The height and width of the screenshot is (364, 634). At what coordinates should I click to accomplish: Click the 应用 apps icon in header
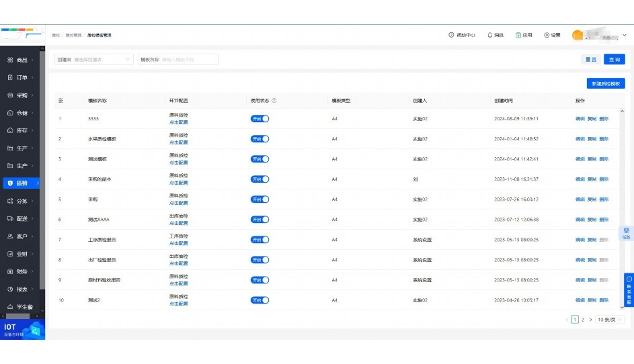(x=518, y=35)
